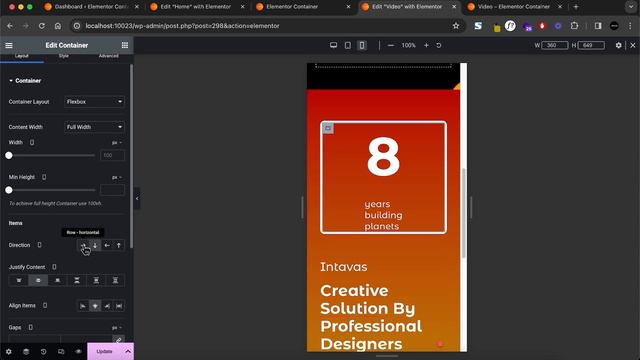
Task: Switch to the Advanced tab
Action: point(109,56)
